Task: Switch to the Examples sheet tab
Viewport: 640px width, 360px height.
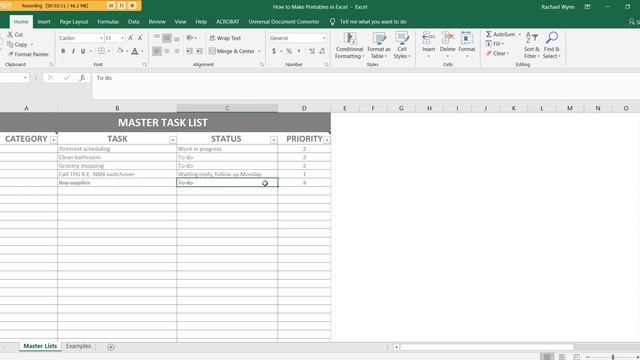Action: pyautogui.click(x=78, y=346)
